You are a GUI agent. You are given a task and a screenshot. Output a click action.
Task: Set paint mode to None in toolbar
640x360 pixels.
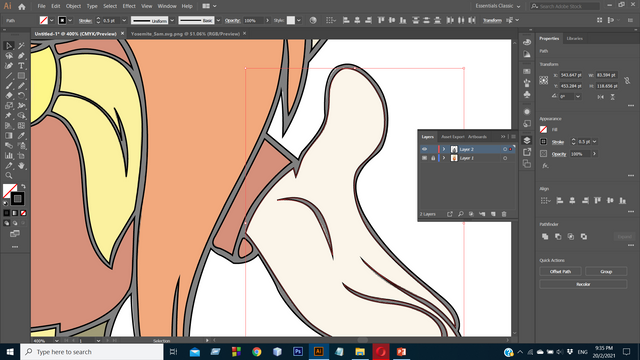point(23,213)
